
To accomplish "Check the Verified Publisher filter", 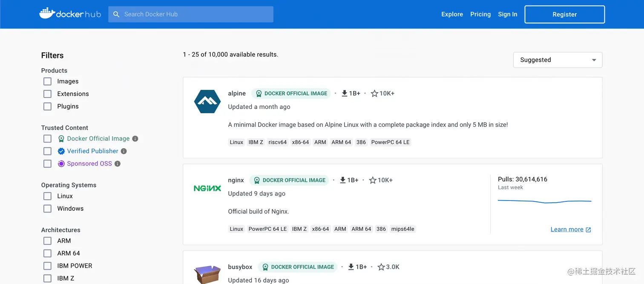I will (47, 151).
